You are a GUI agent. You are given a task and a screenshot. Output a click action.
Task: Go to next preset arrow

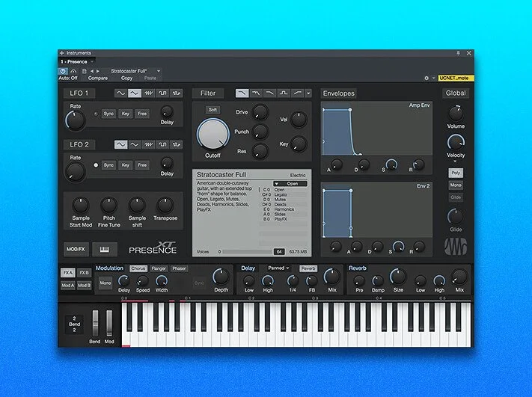(x=98, y=71)
